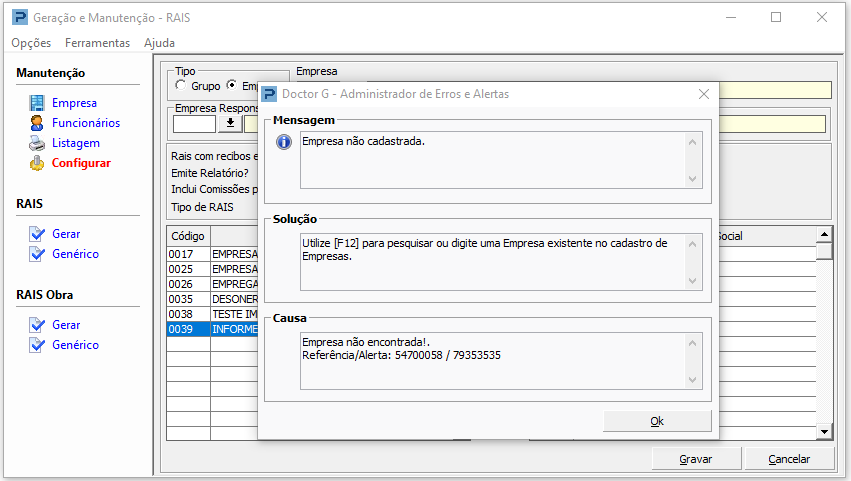This screenshot has height=481, width=851.
Task: Open the Ajuda menu
Action: click(x=160, y=43)
